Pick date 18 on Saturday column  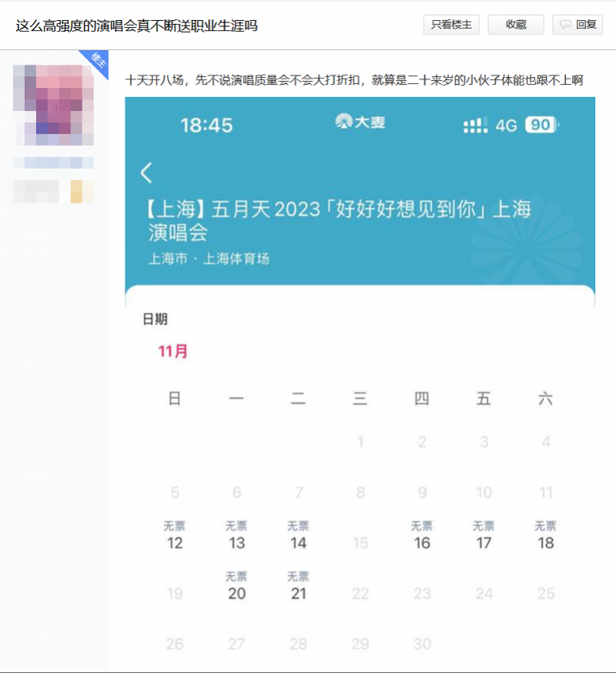[x=546, y=536]
